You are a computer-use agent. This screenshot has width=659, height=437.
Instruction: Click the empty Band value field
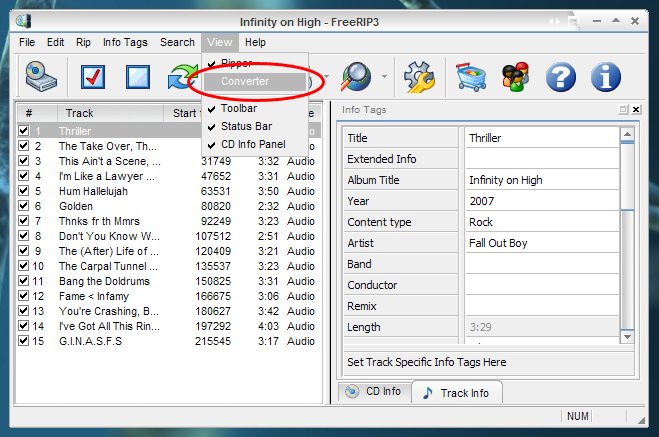pos(542,264)
